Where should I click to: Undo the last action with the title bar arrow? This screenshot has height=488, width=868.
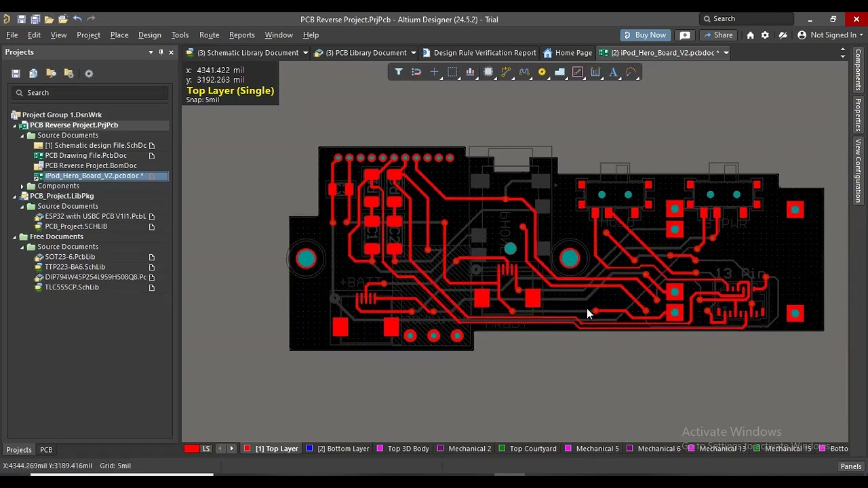pyautogui.click(x=77, y=19)
